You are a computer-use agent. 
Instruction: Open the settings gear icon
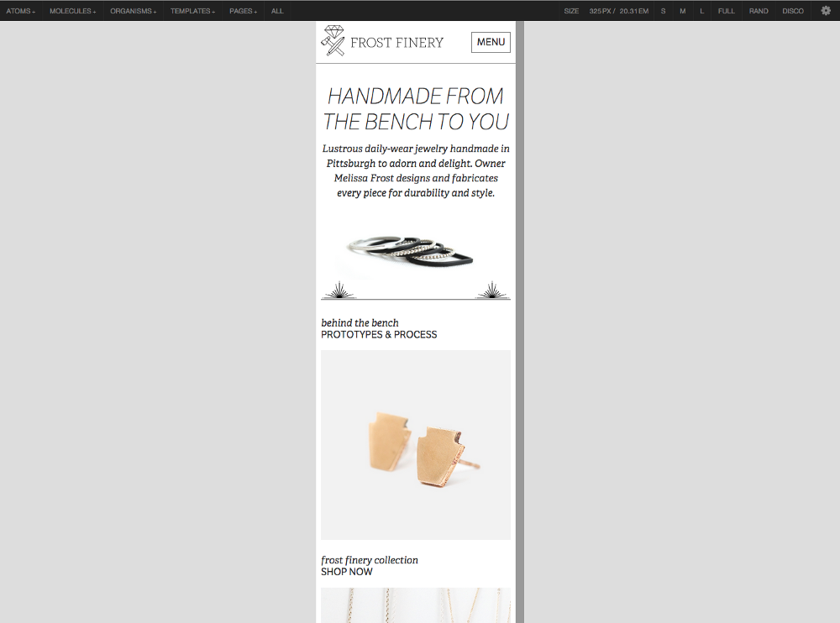click(x=826, y=11)
